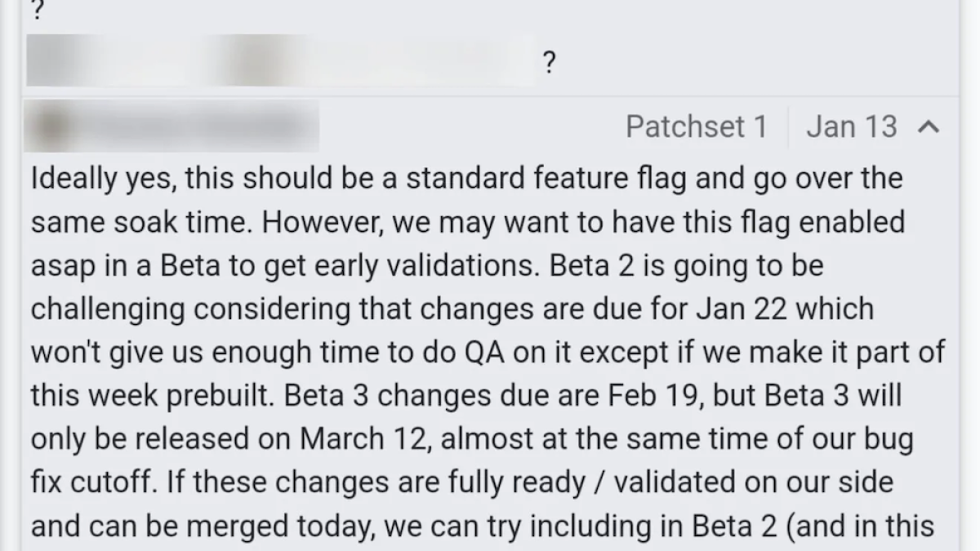Click the word "asap" in the comment
The height and width of the screenshot is (551, 980).
point(62,267)
